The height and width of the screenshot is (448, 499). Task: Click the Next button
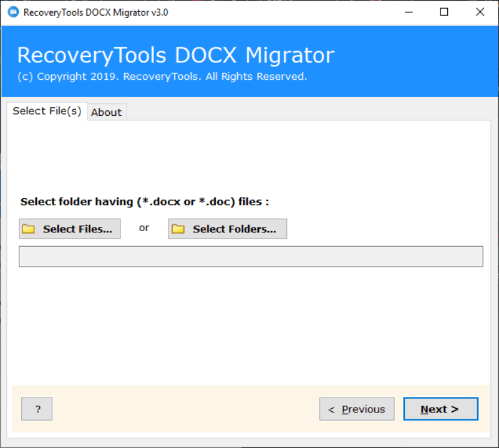(x=440, y=409)
